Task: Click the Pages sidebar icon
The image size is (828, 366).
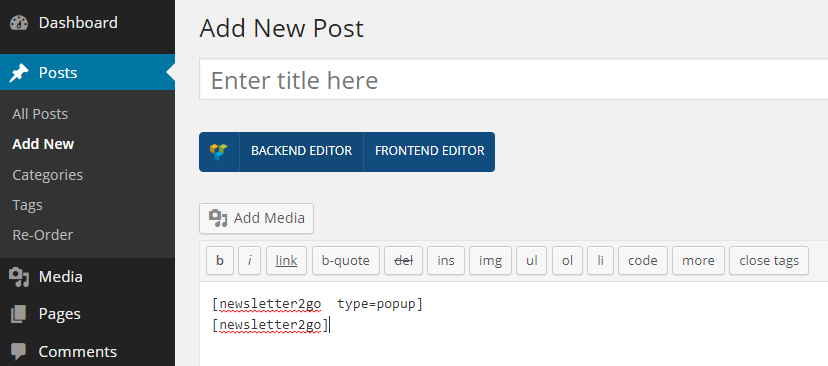Action: [x=18, y=314]
